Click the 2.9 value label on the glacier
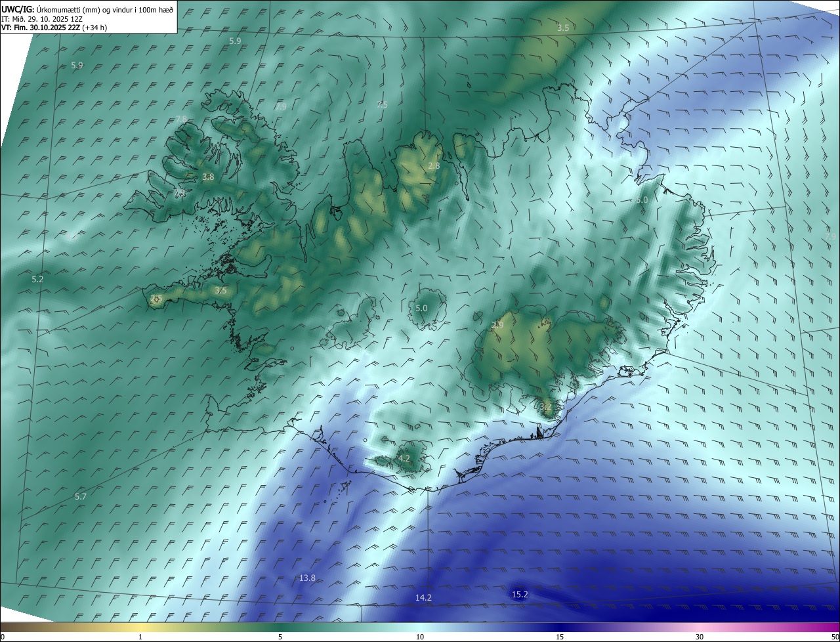 (497, 325)
